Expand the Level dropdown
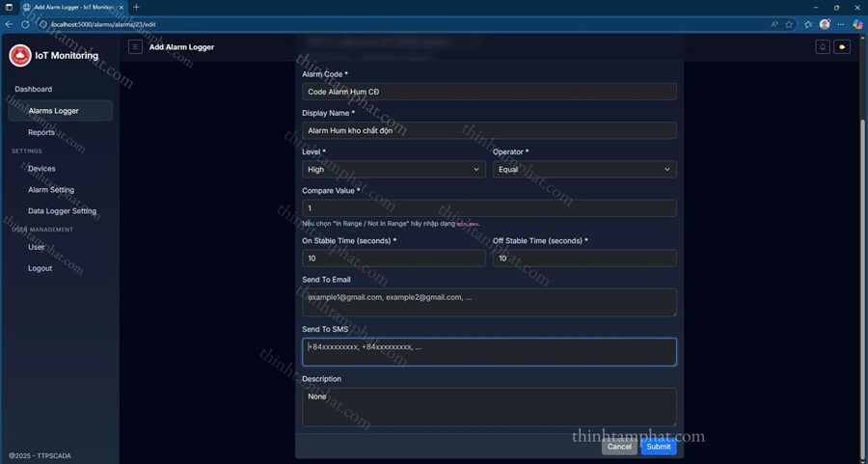The image size is (868, 464). click(x=393, y=170)
